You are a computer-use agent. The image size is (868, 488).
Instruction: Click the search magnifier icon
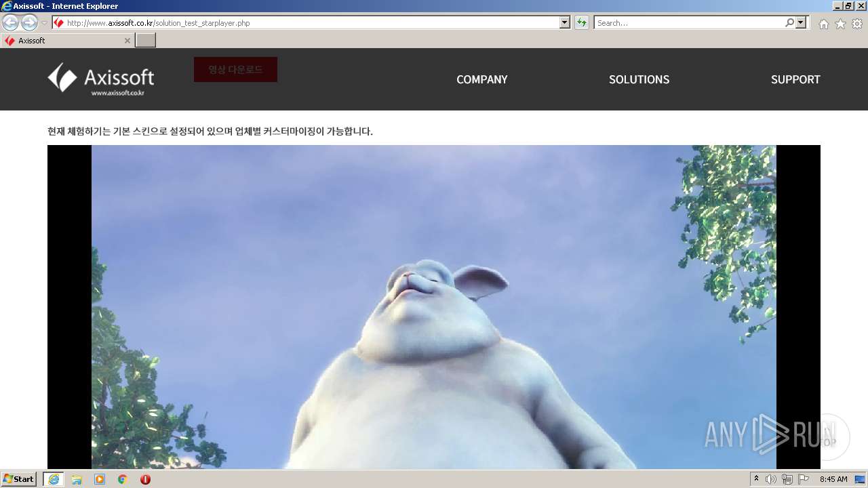pyautogui.click(x=789, y=23)
